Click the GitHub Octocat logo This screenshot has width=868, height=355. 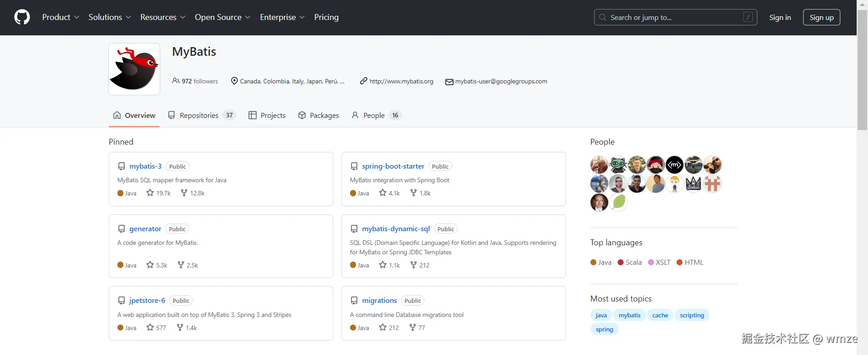pos(22,17)
